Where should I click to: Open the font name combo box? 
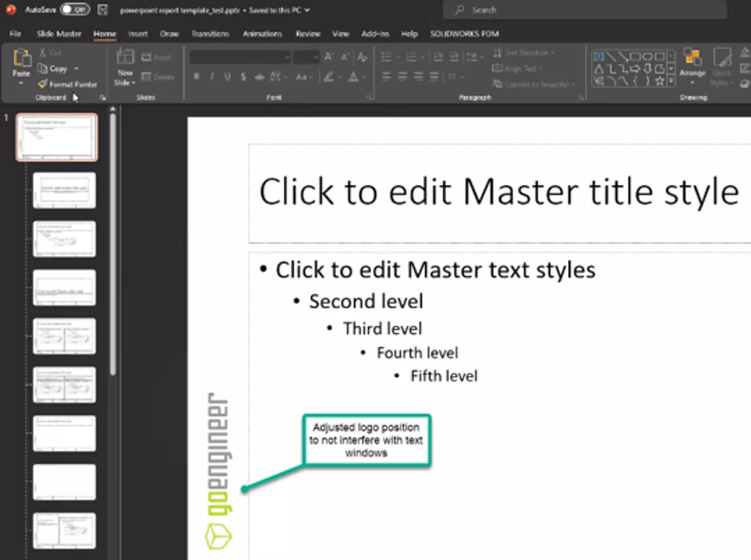coord(240,57)
